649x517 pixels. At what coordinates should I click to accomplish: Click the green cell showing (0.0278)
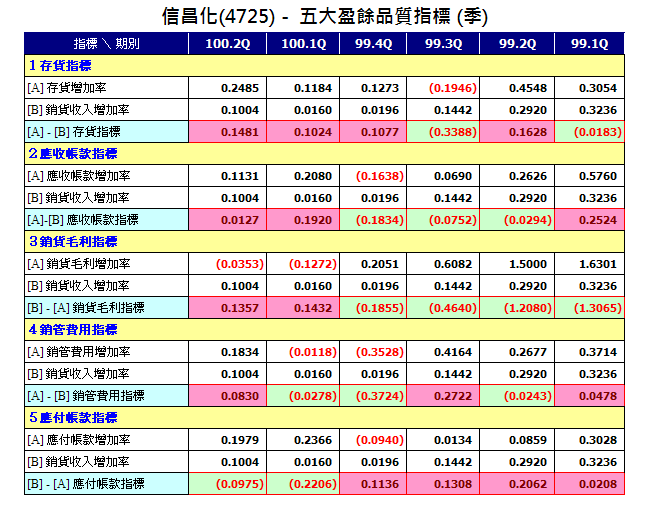coord(303,396)
